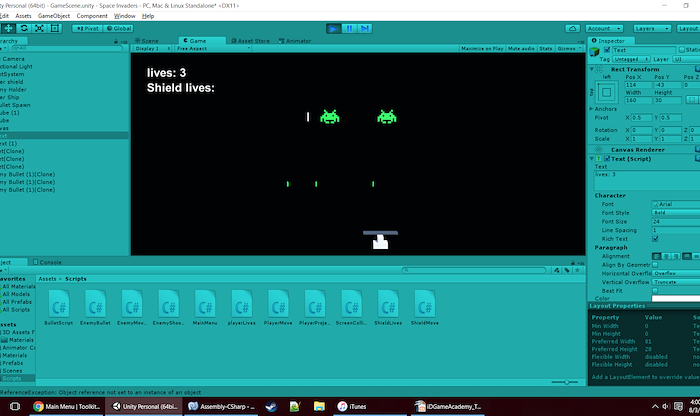Select the EnemyBullet C# script
Image resolution: width=700 pixels, height=416 pixels.
[x=95, y=304]
